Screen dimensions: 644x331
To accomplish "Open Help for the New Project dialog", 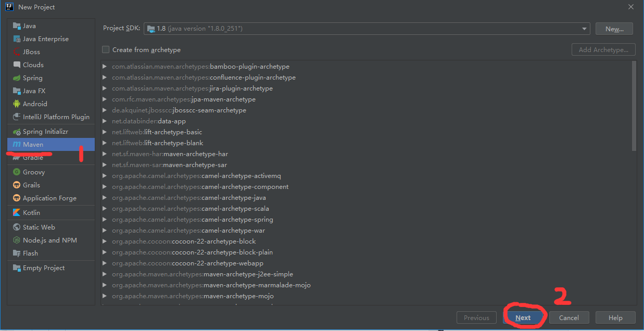I will pyautogui.click(x=615, y=318).
